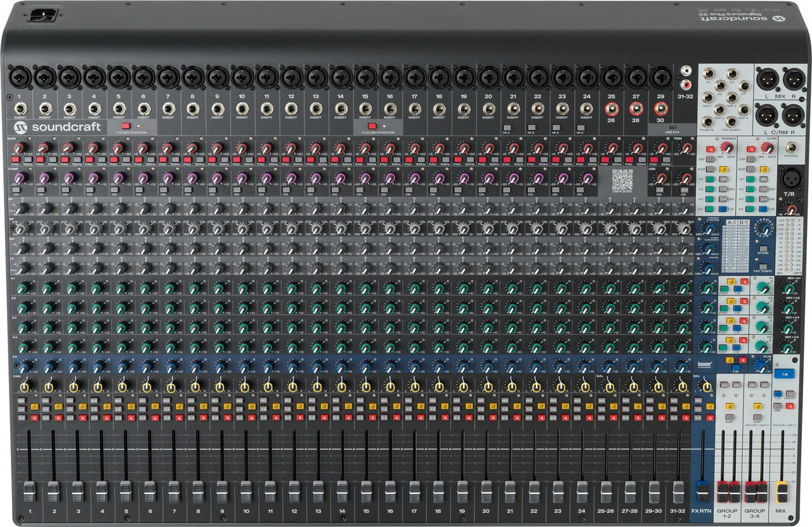Click the SUM button in the C/RM section
The height and width of the screenshot is (527, 812).
click(750, 169)
